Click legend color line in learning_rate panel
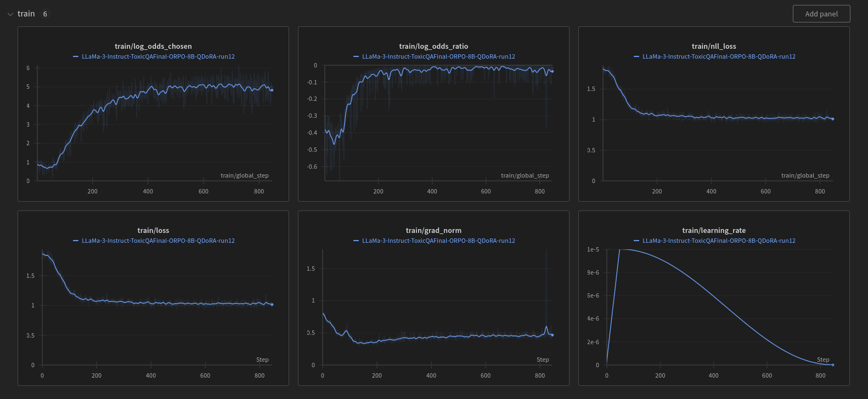 click(x=636, y=241)
